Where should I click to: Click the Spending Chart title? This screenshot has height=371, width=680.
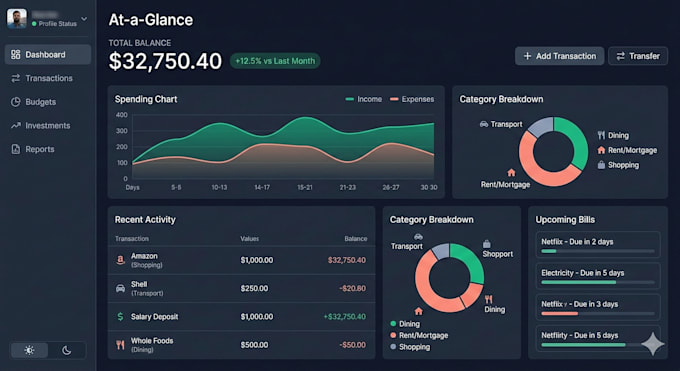146,99
